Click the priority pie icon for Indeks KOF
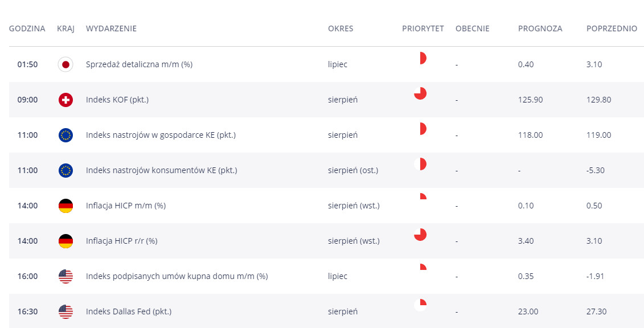This screenshot has width=644, height=328. coord(420,93)
